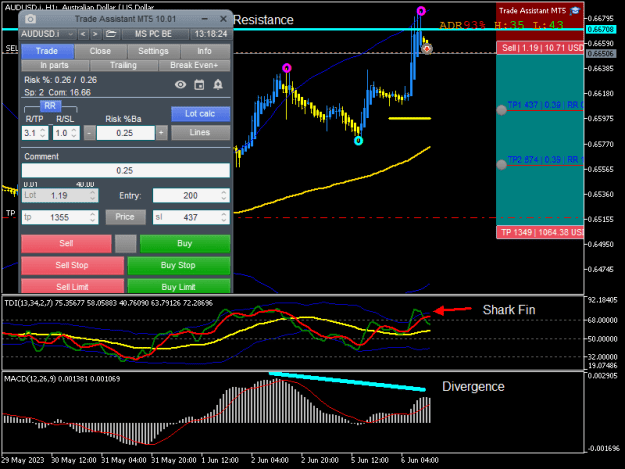The width and height of the screenshot is (625, 469).
Task: Click the TDI indicator label
Action: click(x=108, y=303)
